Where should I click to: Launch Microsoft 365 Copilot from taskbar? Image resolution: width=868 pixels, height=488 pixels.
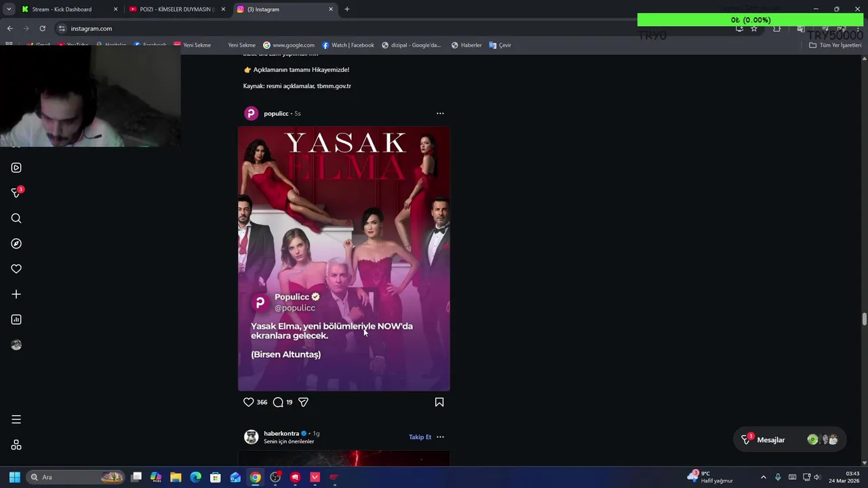pyautogui.click(x=156, y=477)
